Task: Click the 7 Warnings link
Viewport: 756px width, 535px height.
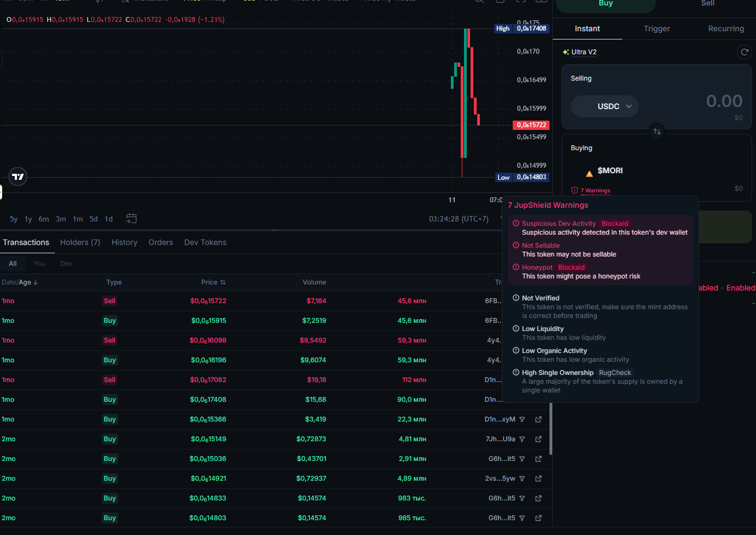Action: click(595, 191)
